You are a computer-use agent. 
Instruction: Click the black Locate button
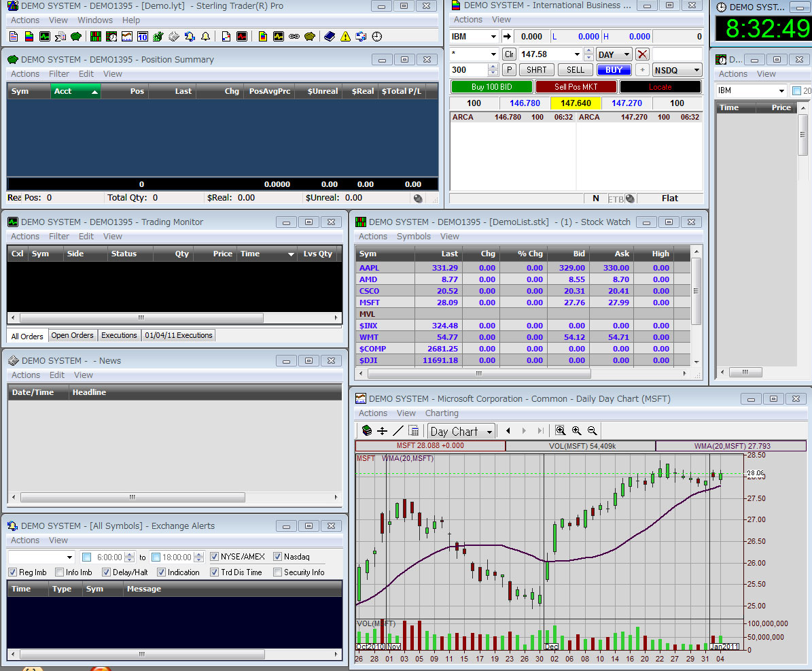coord(660,86)
